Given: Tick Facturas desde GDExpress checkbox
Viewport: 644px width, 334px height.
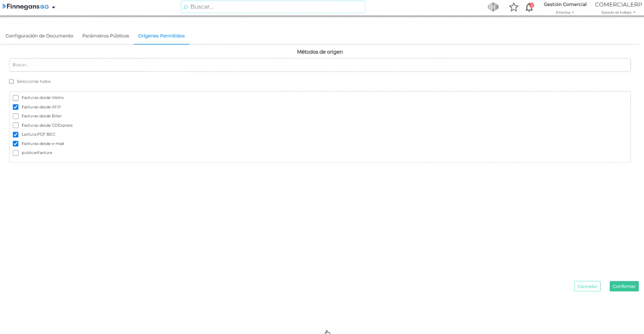Looking at the screenshot, I should coord(16,125).
